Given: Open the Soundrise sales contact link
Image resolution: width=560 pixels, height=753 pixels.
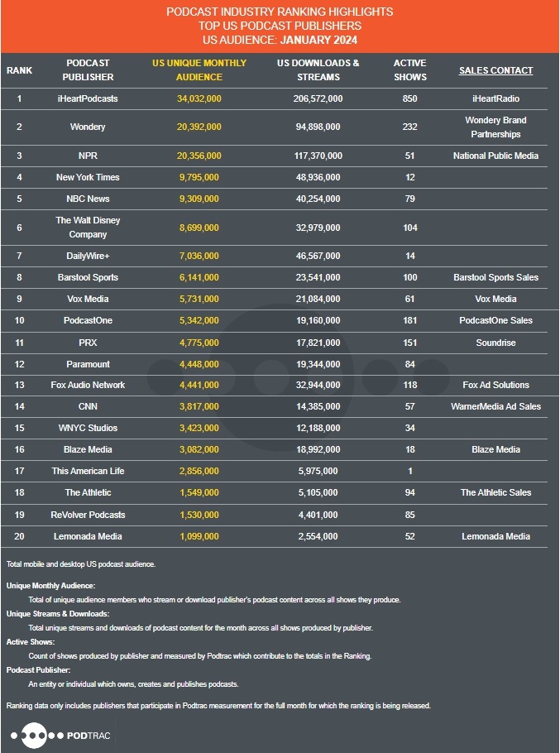Looking at the screenshot, I should tap(495, 342).
